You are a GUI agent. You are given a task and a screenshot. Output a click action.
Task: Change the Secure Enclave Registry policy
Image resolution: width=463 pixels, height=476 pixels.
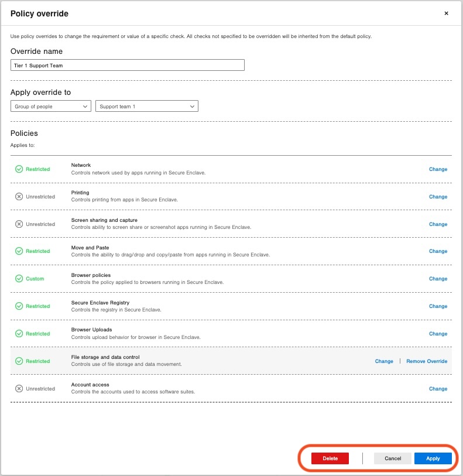[x=438, y=306]
